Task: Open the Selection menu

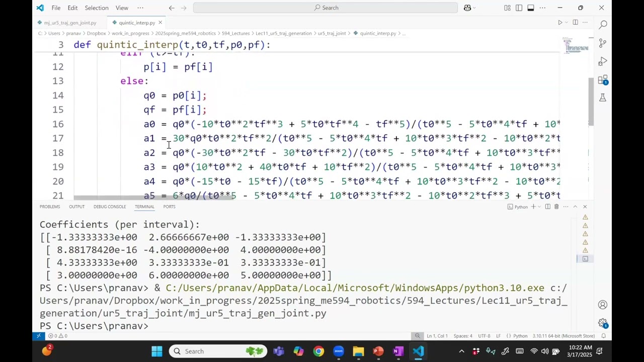Action: [96, 8]
